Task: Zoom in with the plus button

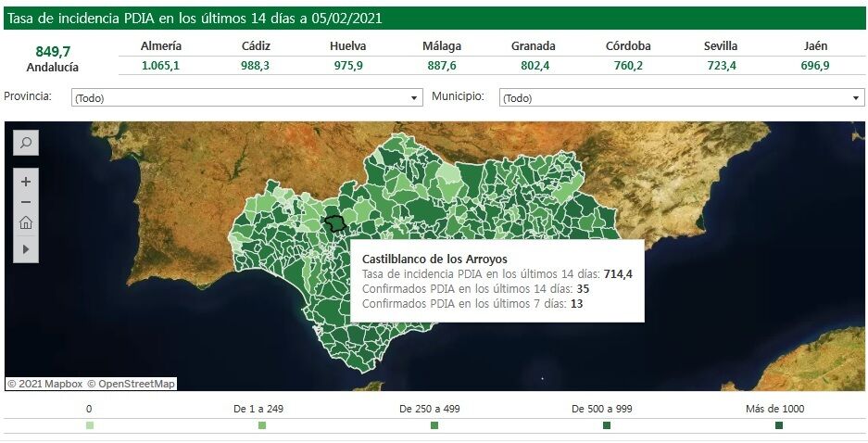Action: [x=26, y=182]
